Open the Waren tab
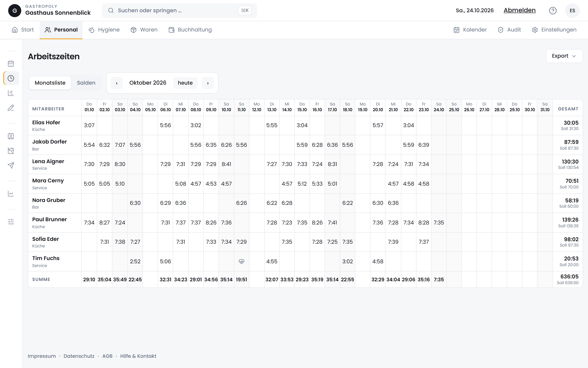This screenshot has height=368, width=588. tap(144, 30)
